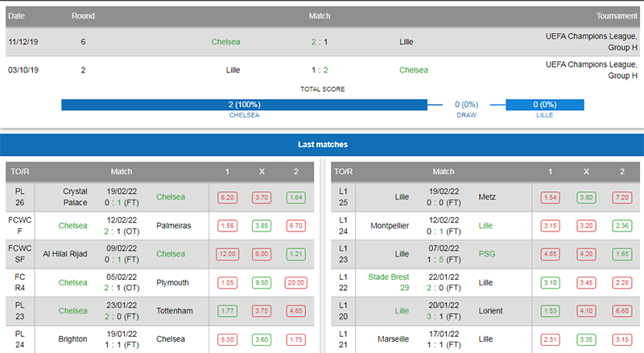Open the PSG team link
The height and width of the screenshot is (353, 644).
point(487,254)
